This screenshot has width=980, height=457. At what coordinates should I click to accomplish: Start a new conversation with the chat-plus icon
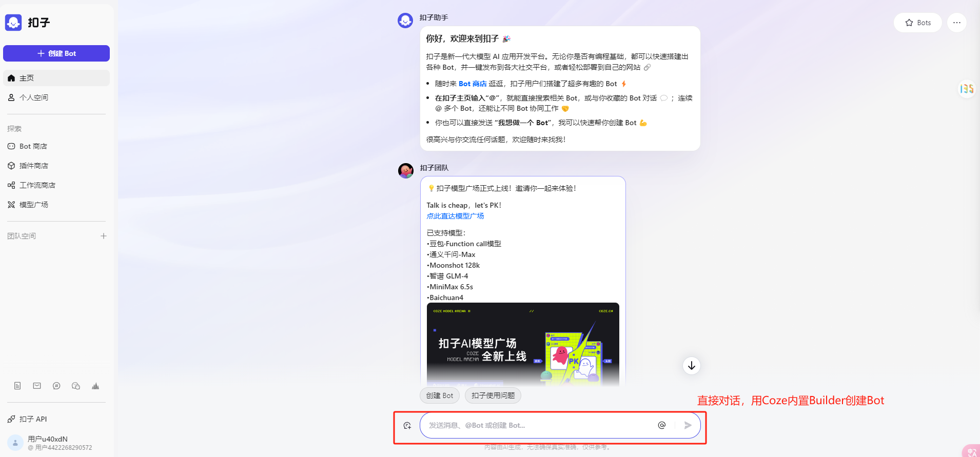click(407, 425)
